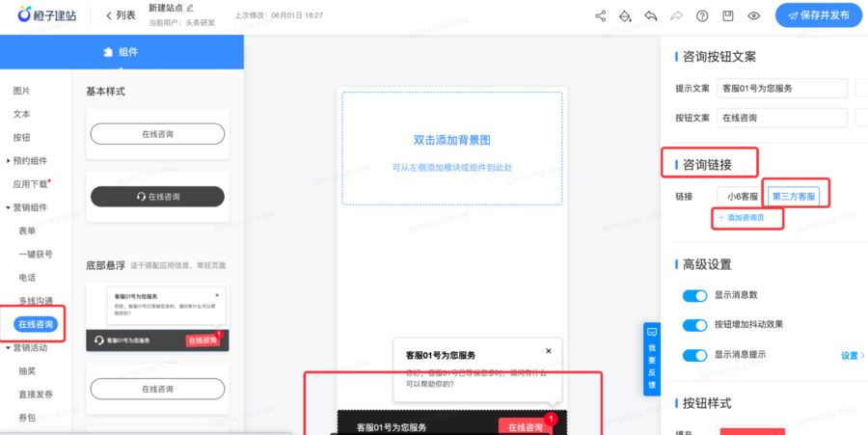Turn off the 显示消息提示 switch
868x435 pixels.
[694, 355]
